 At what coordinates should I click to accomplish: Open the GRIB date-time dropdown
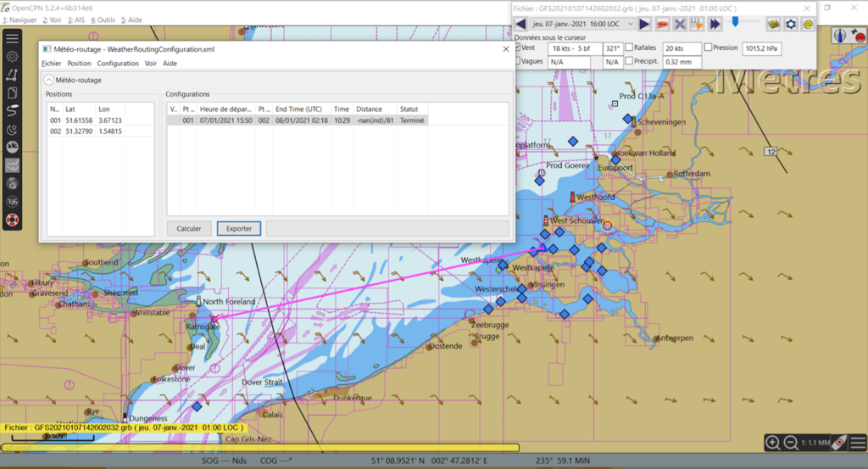point(582,24)
